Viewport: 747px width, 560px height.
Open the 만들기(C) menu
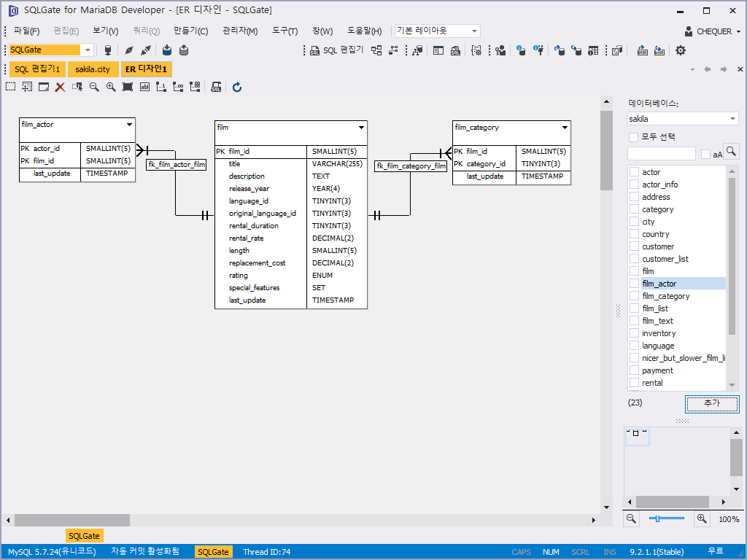(190, 31)
